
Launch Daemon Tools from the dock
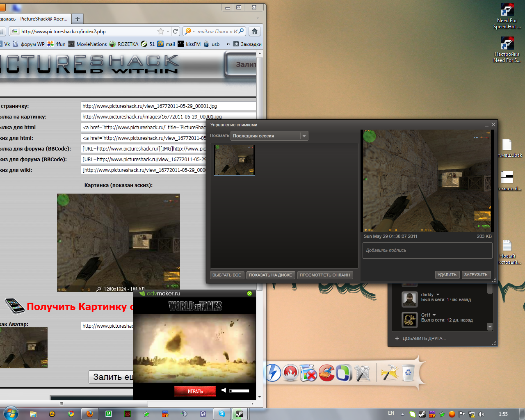point(273,373)
